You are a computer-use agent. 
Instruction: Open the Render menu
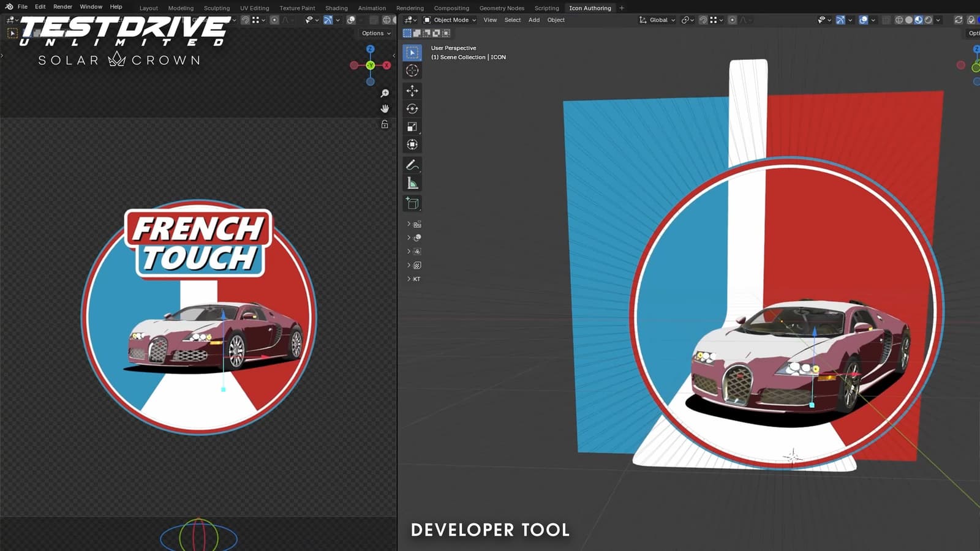pyautogui.click(x=62, y=7)
